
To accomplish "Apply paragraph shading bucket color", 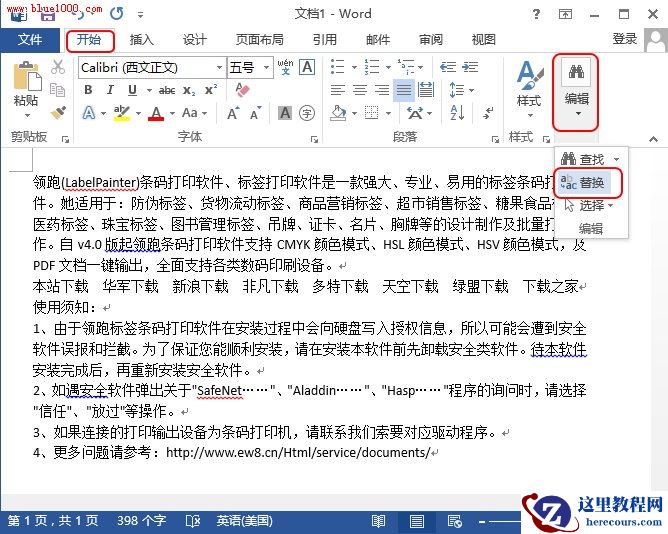I will [x=338, y=113].
